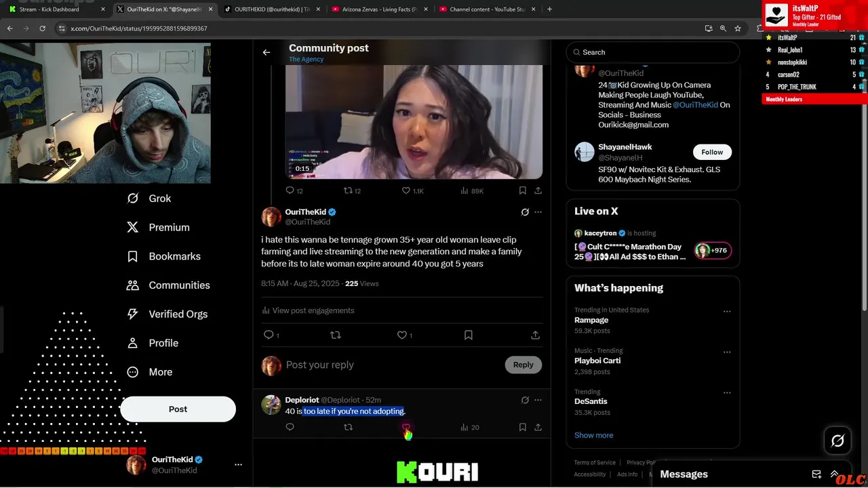Screen dimensions: 868x488
Task: Click the Grok icon on Deploriot's reply
Action: (x=525, y=400)
